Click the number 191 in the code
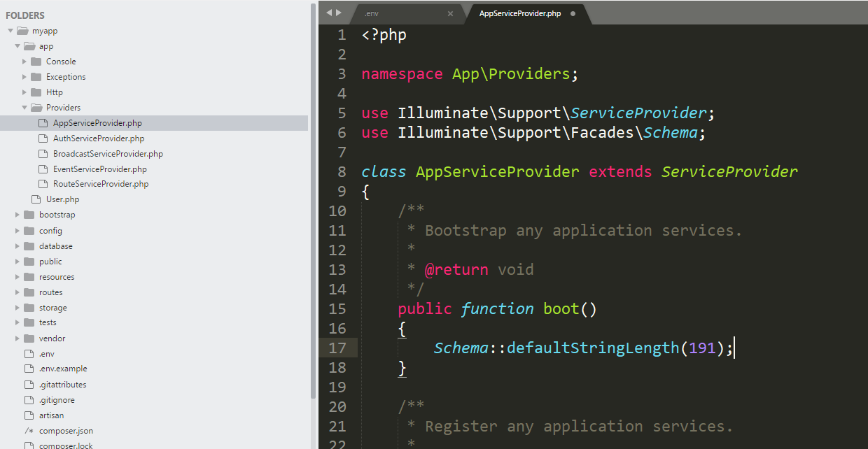 pos(703,348)
